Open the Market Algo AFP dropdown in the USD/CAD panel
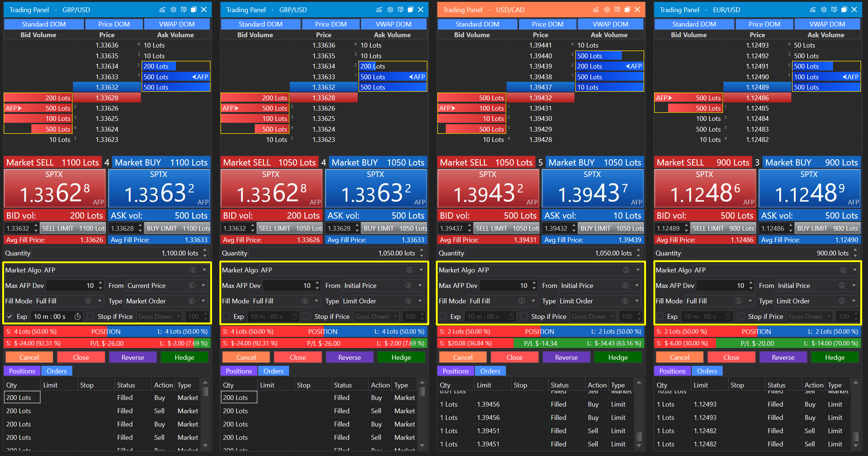 pyautogui.click(x=638, y=270)
